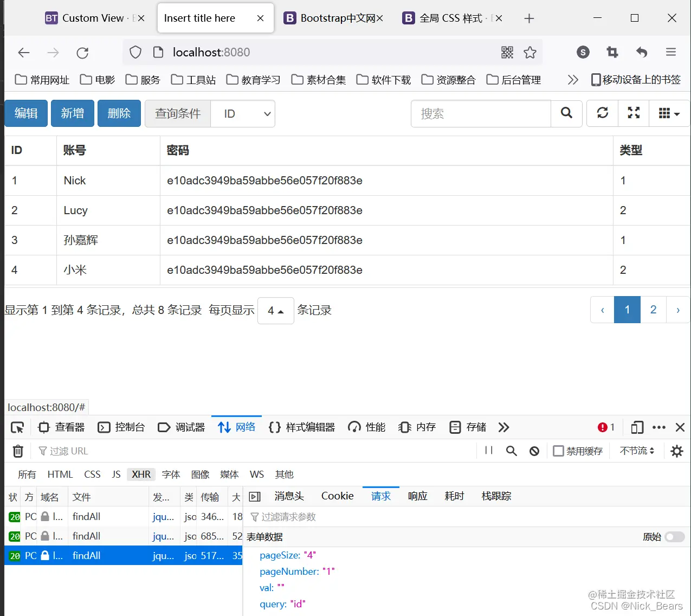Close the developer tools panel
This screenshot has height=616, width=691.
(680, 427)
